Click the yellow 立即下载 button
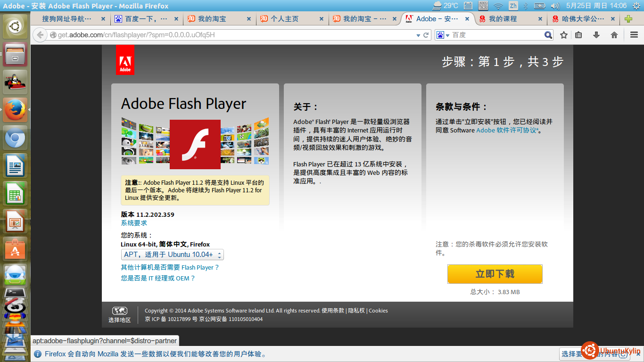This screenshot has width=644, height=362. [495, 274]
